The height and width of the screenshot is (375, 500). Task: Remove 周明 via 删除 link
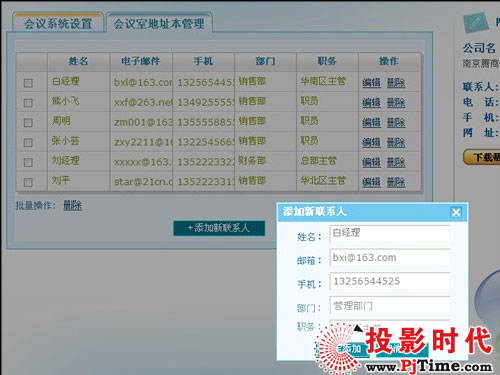pyautogui.click(x=396, y=122)
